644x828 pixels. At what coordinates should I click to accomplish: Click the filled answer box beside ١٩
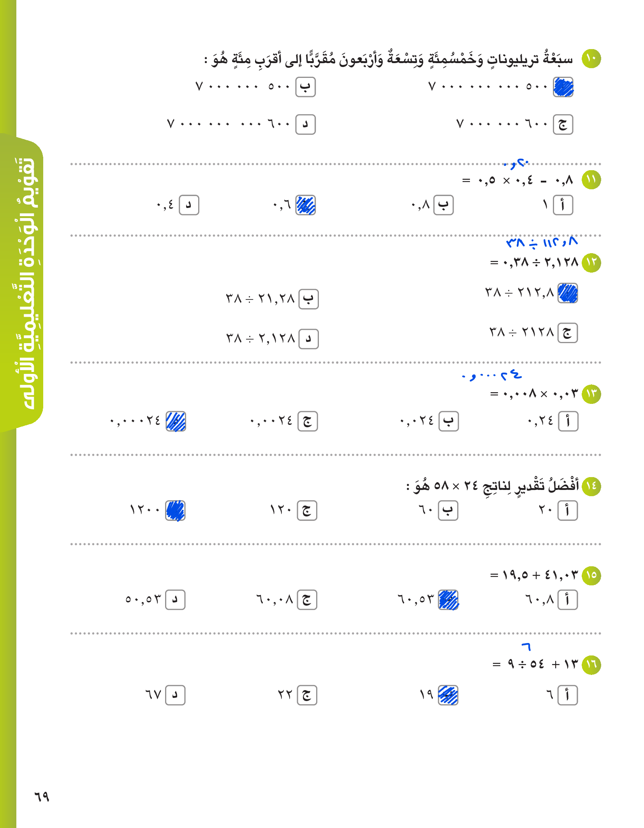[448, 695]
